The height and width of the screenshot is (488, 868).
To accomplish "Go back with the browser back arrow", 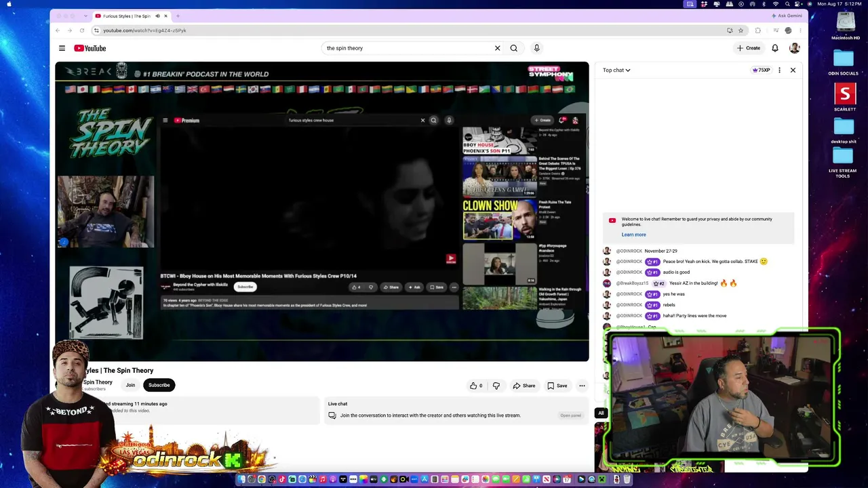I will (58, 30).
